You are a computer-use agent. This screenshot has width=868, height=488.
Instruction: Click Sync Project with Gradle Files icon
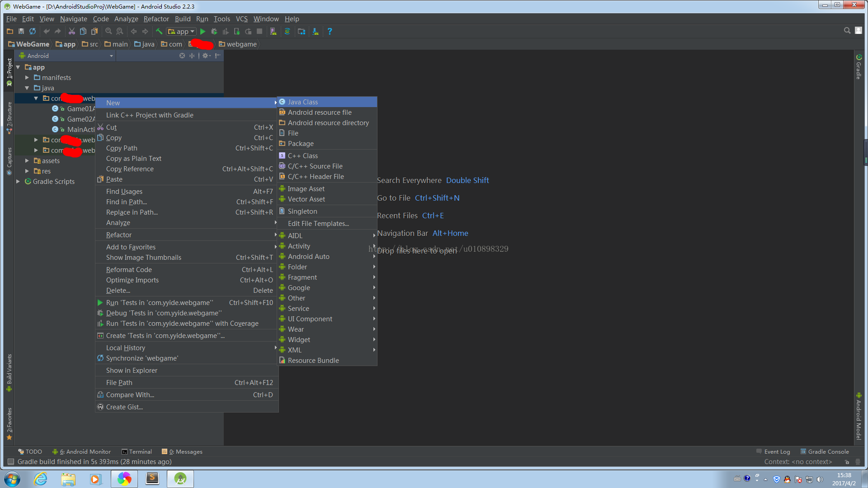click(287, 31)
